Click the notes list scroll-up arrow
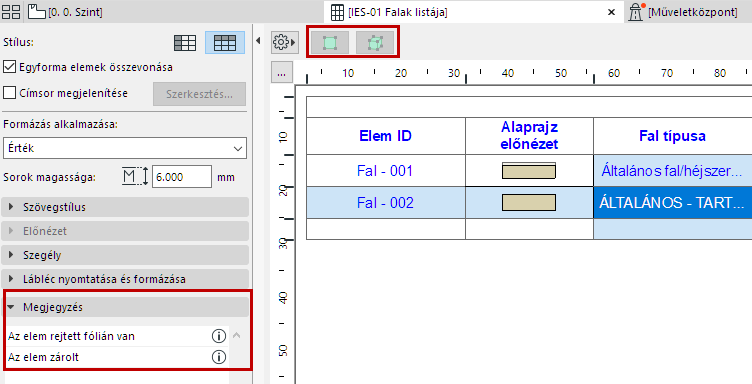This screenshot has width=752, height=384. [x=236, y=336]
